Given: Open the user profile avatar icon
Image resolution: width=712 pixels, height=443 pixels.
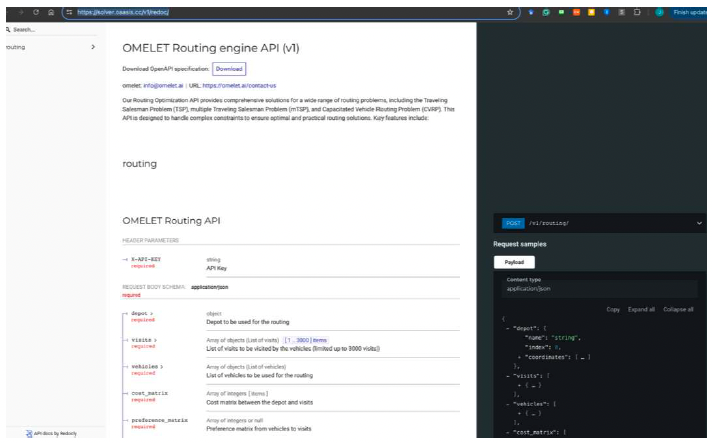Looking at the screenshot, I should 659,12.
